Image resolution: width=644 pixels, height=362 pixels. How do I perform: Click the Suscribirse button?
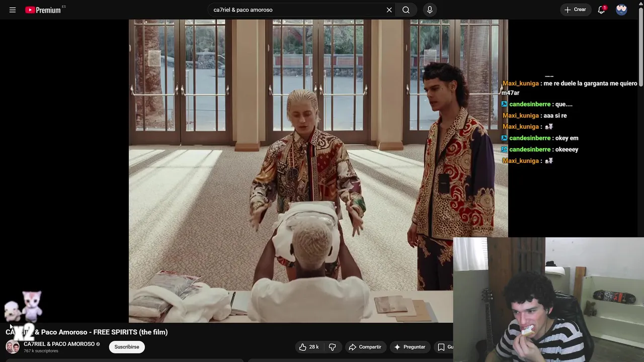click(x=127, y=347)
